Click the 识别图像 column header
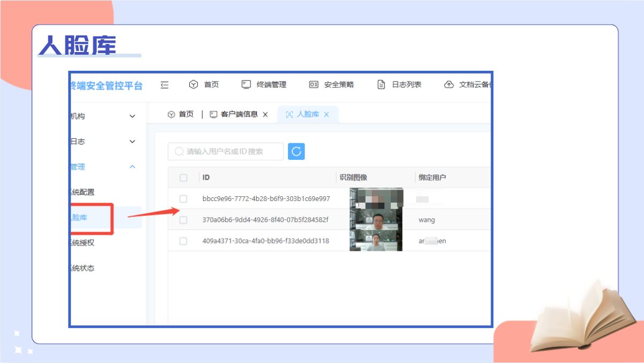Screen dimensions: 644x363 tap(353, 177)
